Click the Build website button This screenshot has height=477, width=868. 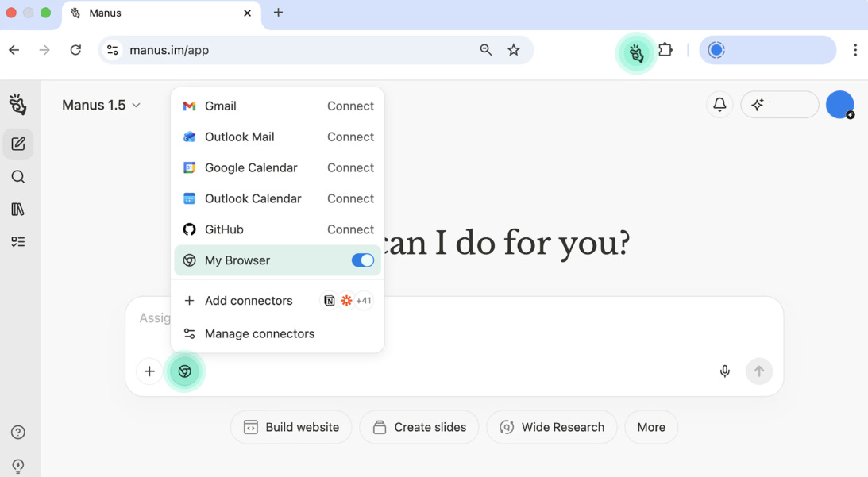click(x=291, y=427)
